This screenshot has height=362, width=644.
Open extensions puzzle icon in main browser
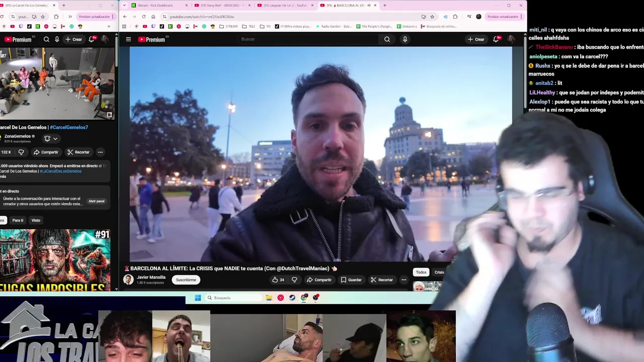[x=455, y=17]
